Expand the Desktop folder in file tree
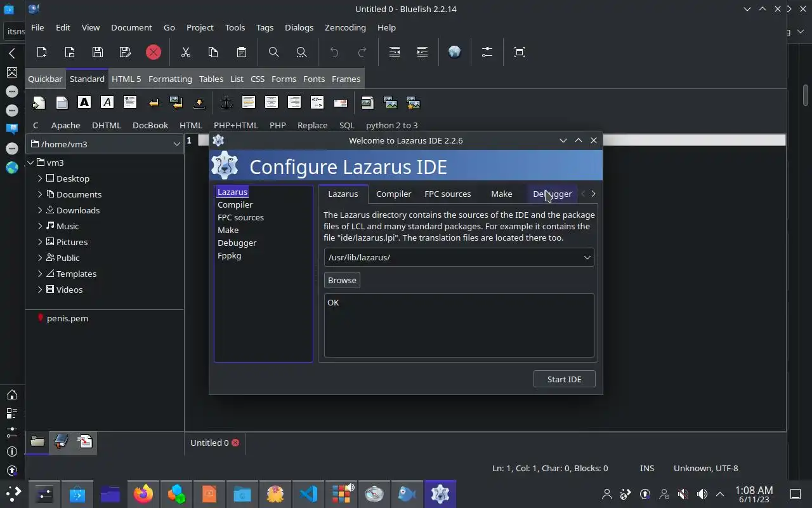Viewport: 812px width, 508px height. click(x=40, y=178)
